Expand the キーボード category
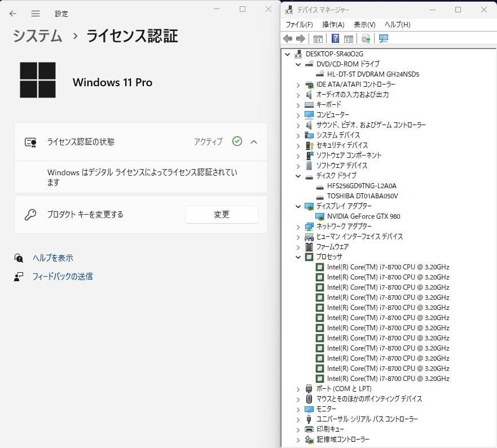This screenshot has height=448, width=497. 298,104
